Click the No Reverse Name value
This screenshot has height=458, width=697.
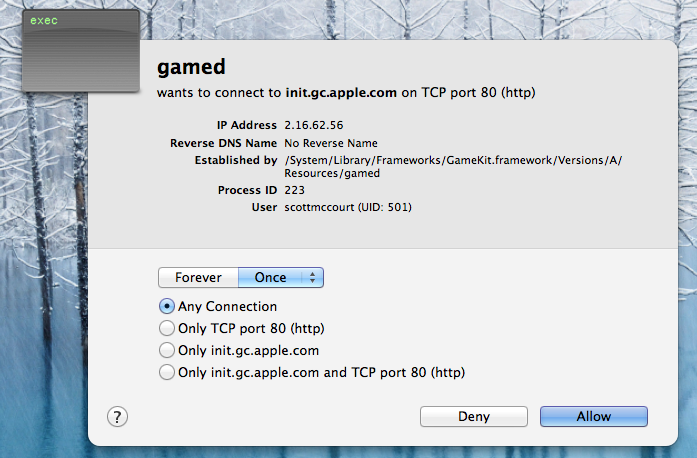(x=331, y=143)
